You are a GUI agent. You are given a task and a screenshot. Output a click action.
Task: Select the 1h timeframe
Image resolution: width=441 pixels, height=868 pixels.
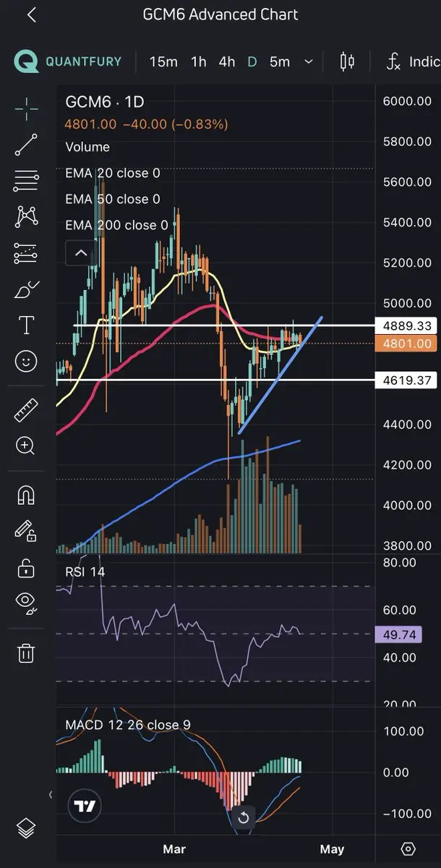199,61
